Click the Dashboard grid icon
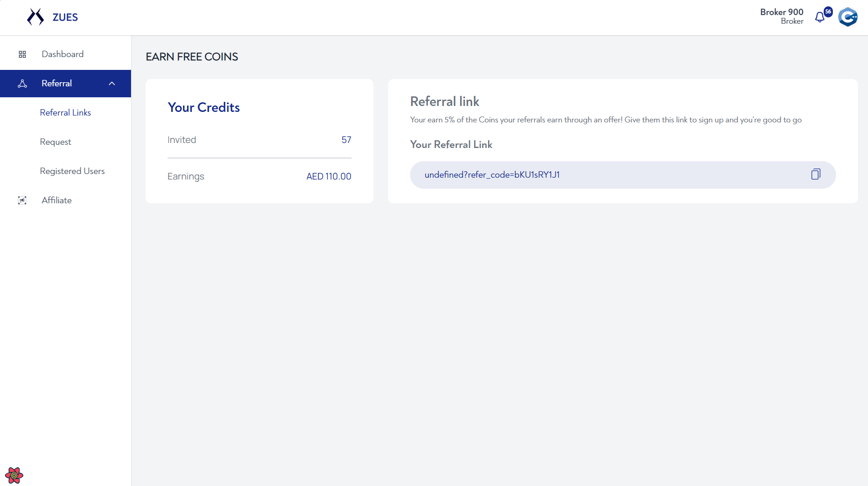Image resolution: width=868 pixels, height=486 pixels. pos(22,54)
